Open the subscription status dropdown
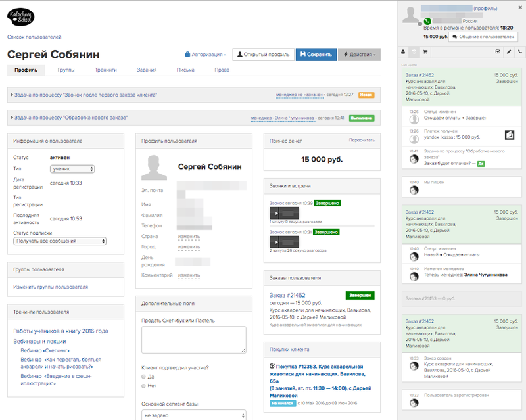The width and height of the screenshot is (526, 420). point(60,241)
